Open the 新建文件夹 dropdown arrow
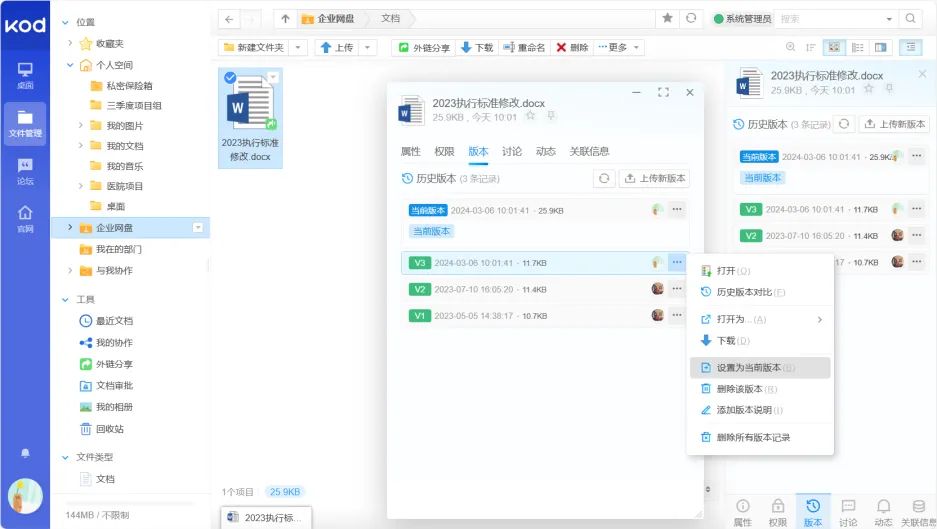Image resolution: width=937 pixels, height=529 pixels. (298, 47)
